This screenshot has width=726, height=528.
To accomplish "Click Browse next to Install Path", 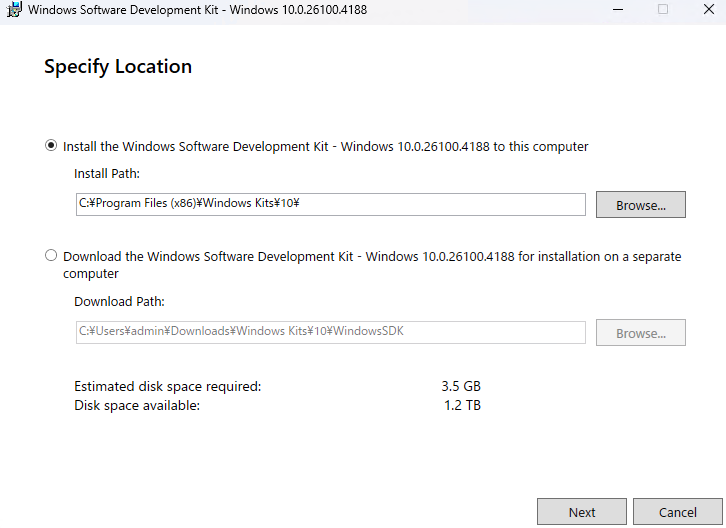I will [x=640, y=204].
